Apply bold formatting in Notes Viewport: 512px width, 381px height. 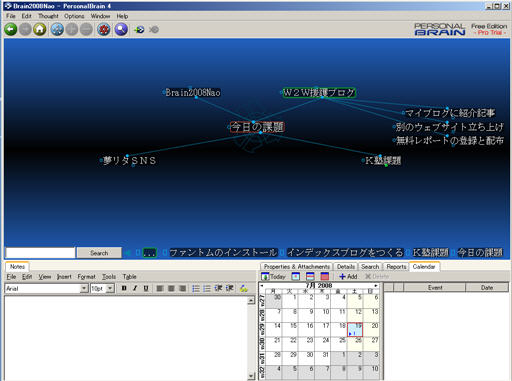124,288
